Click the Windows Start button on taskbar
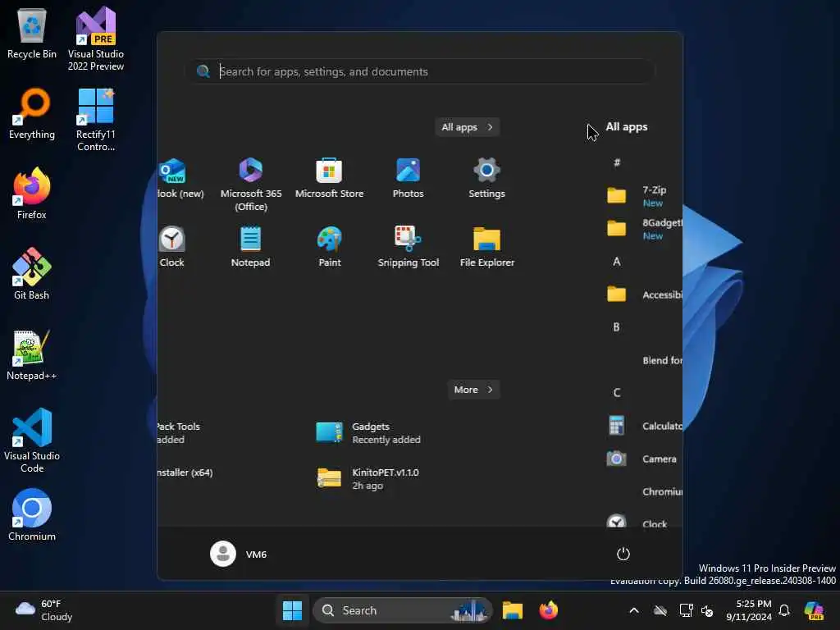840x630 pixels. click(x=292, y=610)
